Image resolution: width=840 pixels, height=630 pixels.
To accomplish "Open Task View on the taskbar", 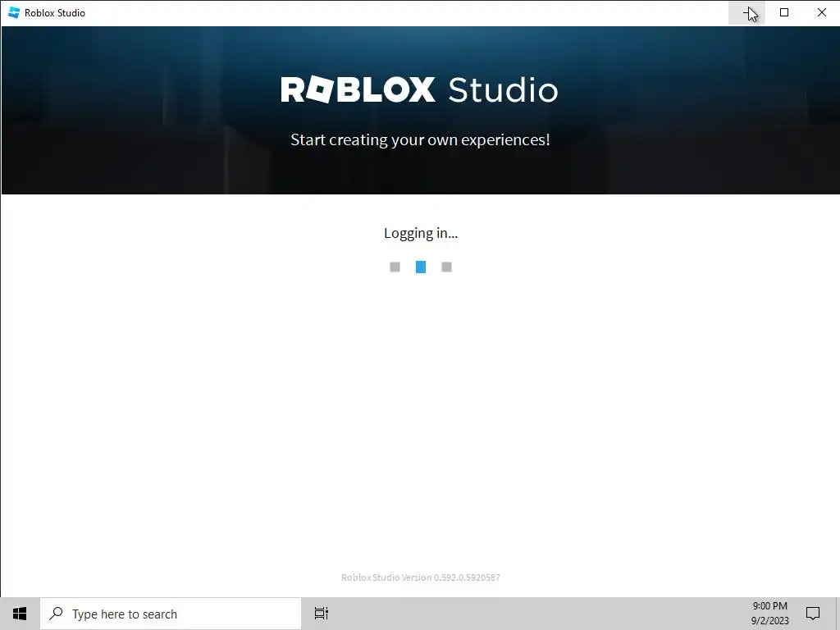I will pos(322,614).
